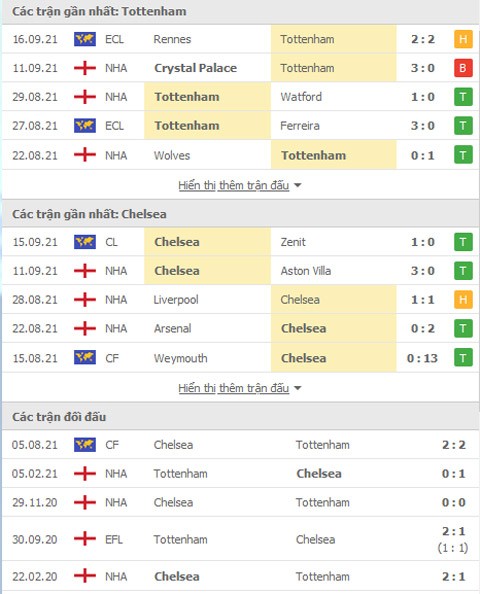The width and height of the screenshot is (480, 594).
Task: Expand more Chelsea matches via dropdown arrow
Action: click(x=298, y=388)
